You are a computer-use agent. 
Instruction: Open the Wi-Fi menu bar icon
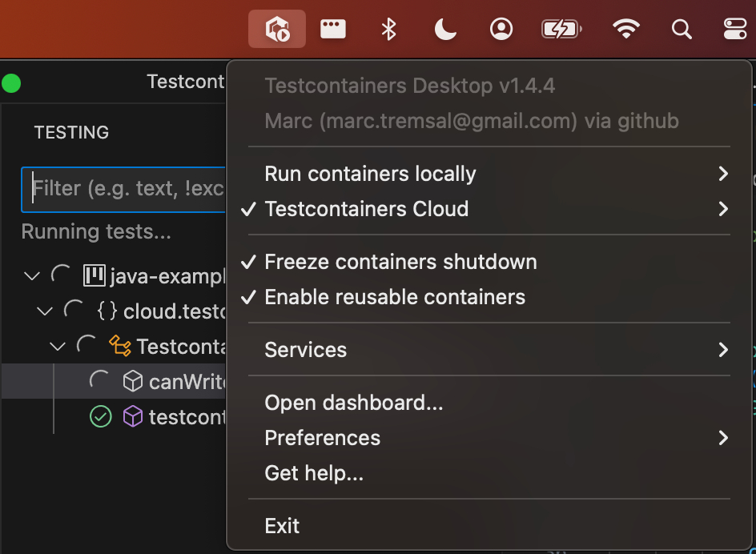click(x=625, y=29)
